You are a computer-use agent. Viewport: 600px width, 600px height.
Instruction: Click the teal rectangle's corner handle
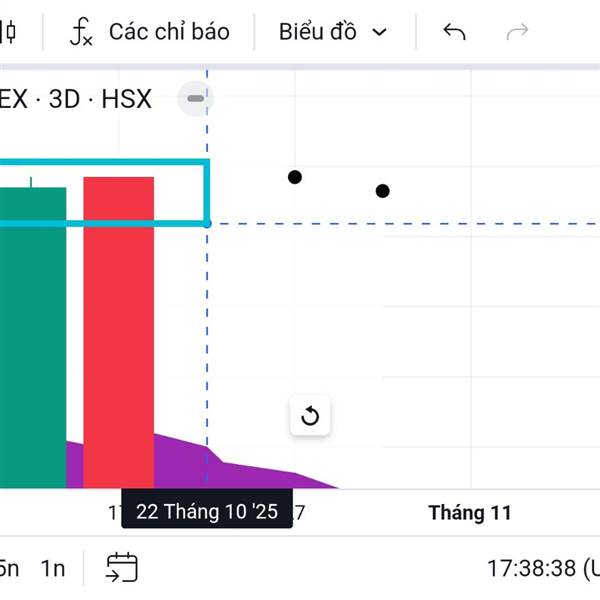pos(207,223)
